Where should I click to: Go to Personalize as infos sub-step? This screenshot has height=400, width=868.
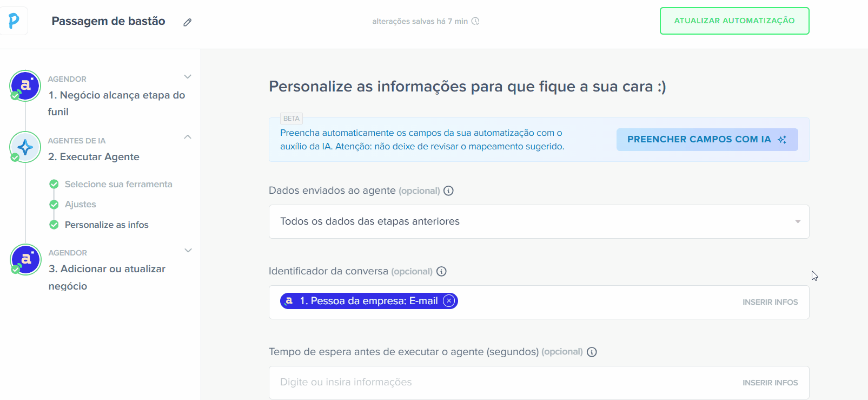107,225
